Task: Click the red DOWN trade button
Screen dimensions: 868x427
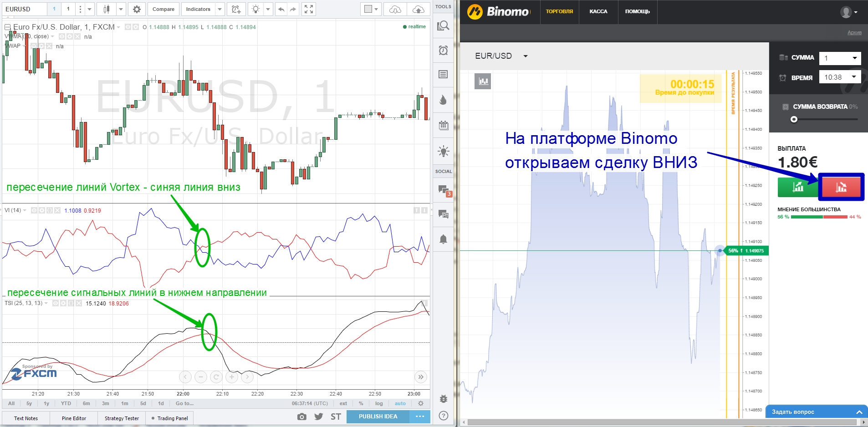Action: point(841,187)
